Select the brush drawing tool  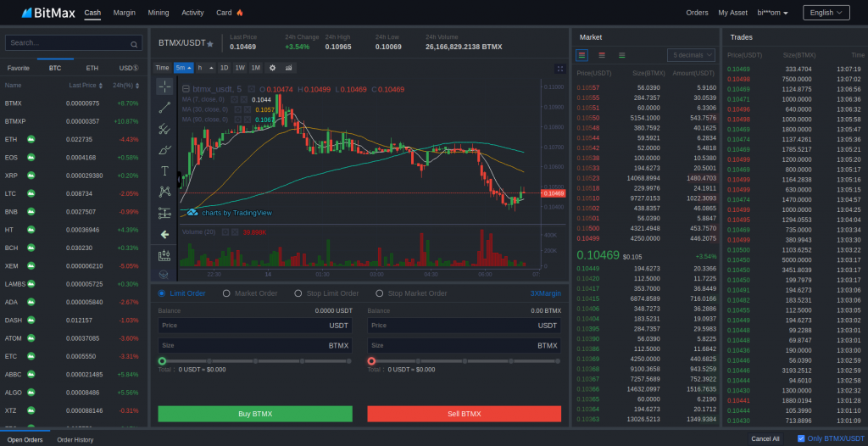point(164,149)
